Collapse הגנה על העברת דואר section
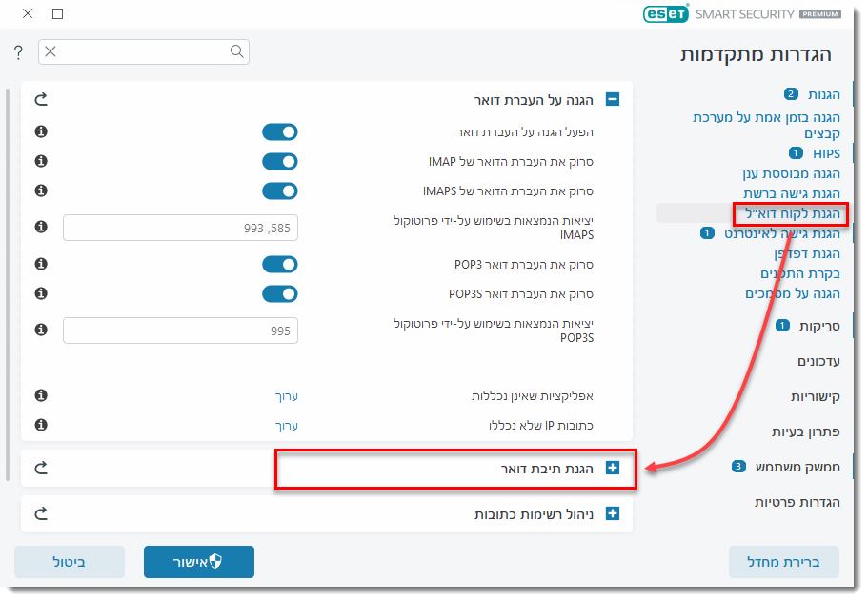868x601 pixels. (613, 100)
